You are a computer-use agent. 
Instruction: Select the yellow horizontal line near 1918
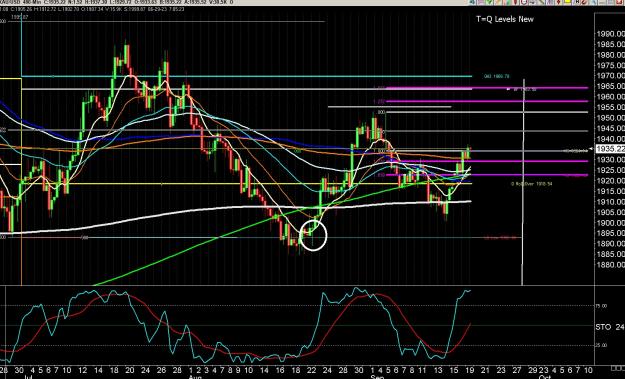tap(246, 184)
